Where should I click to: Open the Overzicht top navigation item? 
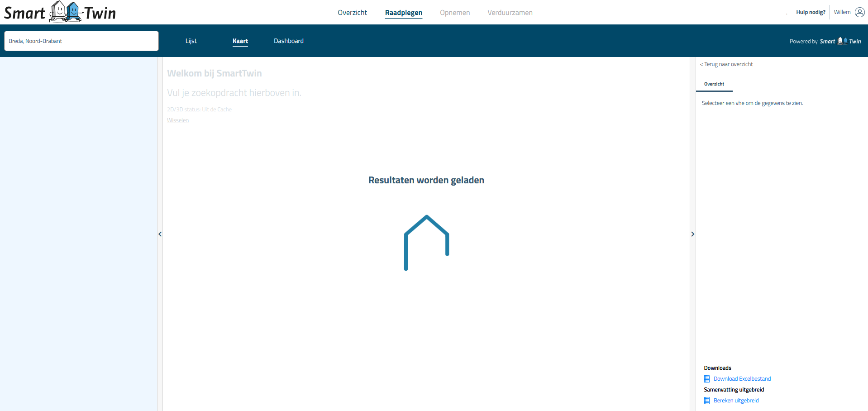coord(352,13)
